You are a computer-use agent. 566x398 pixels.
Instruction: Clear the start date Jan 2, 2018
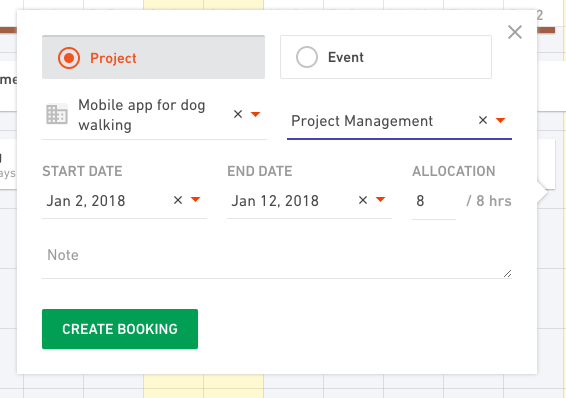click(x=178, y=200)
